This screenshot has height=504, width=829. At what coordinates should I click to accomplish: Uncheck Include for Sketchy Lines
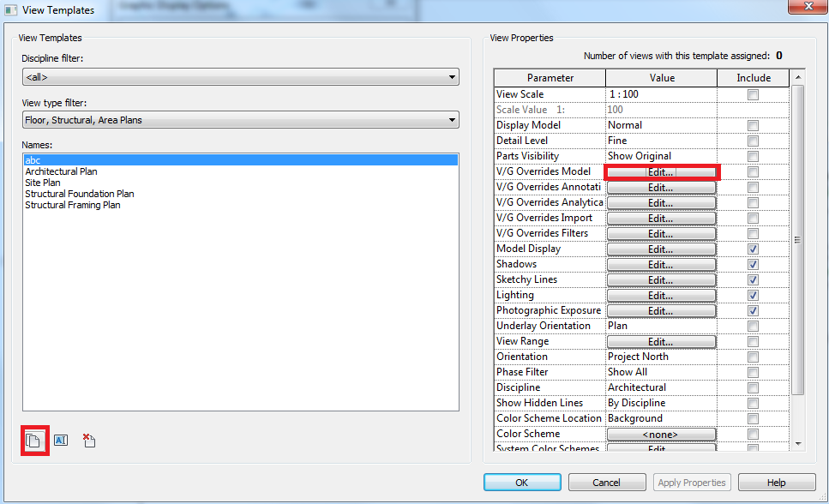coord(753,279)
